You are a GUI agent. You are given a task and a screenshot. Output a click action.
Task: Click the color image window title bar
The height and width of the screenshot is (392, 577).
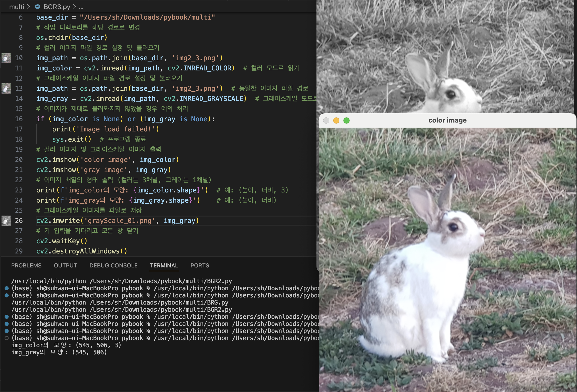point(447,120)
